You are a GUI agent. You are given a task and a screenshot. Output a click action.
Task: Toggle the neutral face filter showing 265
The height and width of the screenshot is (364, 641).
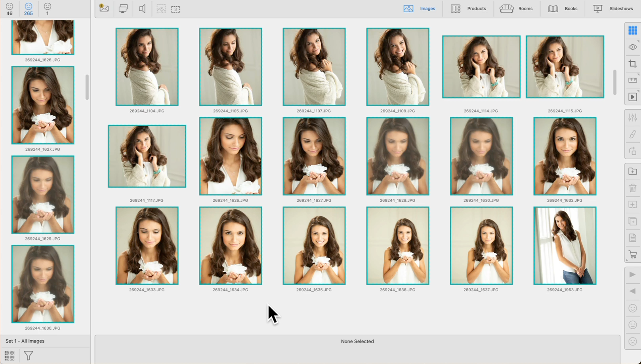(x=29, y=9)
